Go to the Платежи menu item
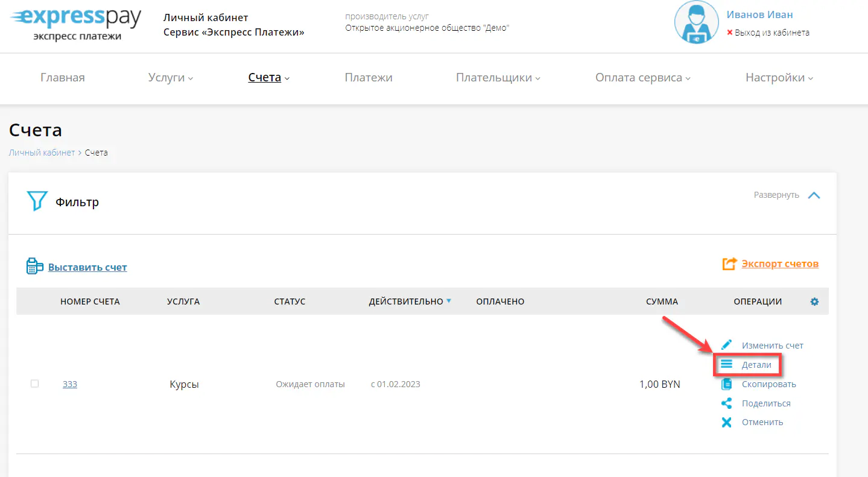The height and width of the screenshot is (477, 868). pyautogui.click(x=369, y=78)
